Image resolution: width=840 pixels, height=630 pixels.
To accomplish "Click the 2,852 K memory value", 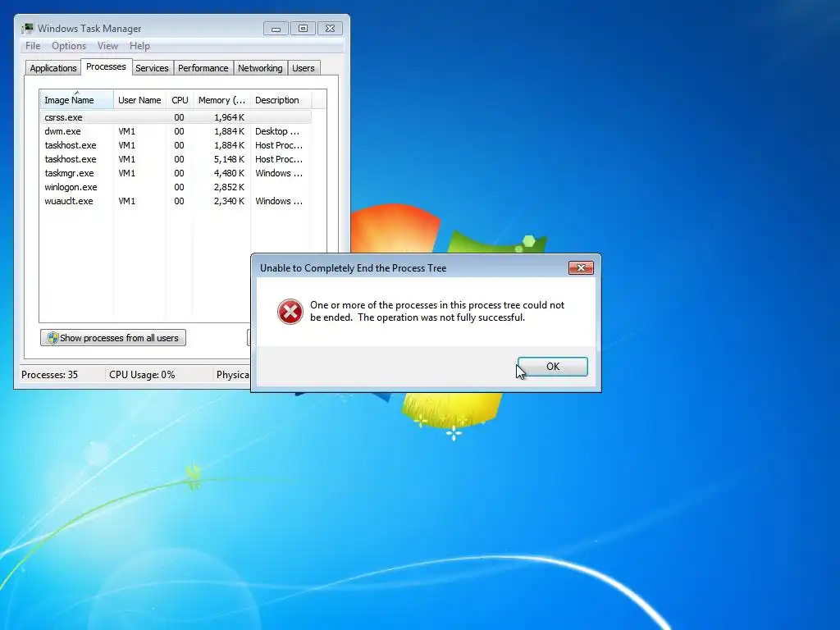I will (229, 187).
